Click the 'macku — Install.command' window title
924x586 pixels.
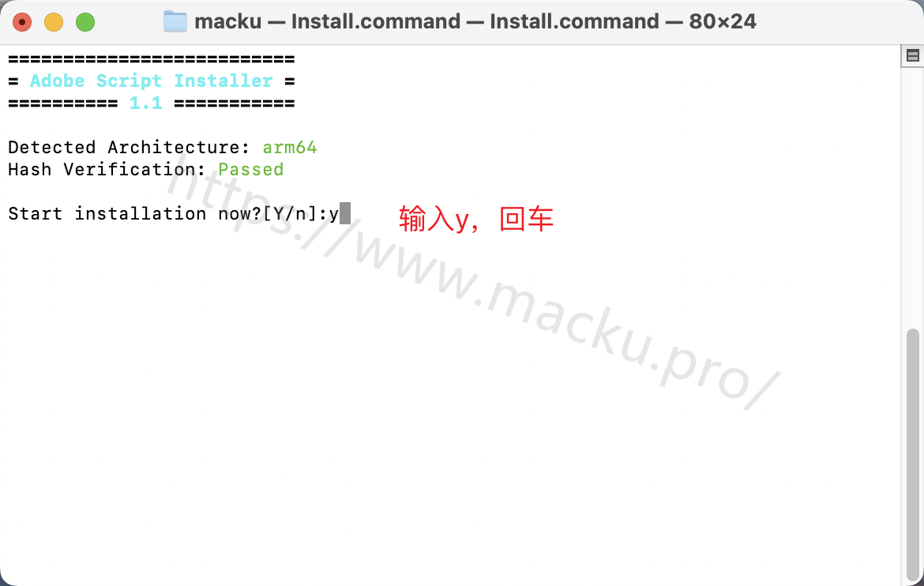pyautogui.click(x=327, y=22)
